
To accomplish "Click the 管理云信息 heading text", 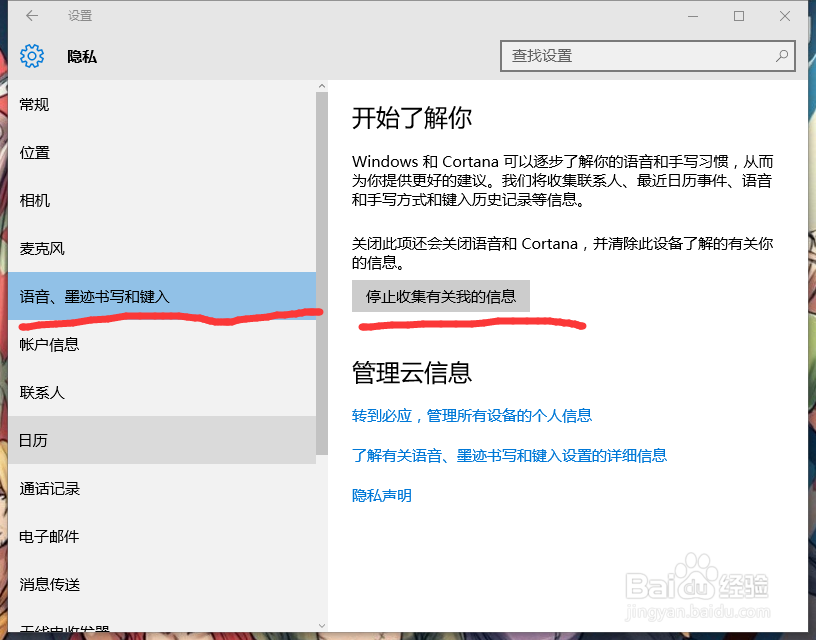I will [412, 372].
